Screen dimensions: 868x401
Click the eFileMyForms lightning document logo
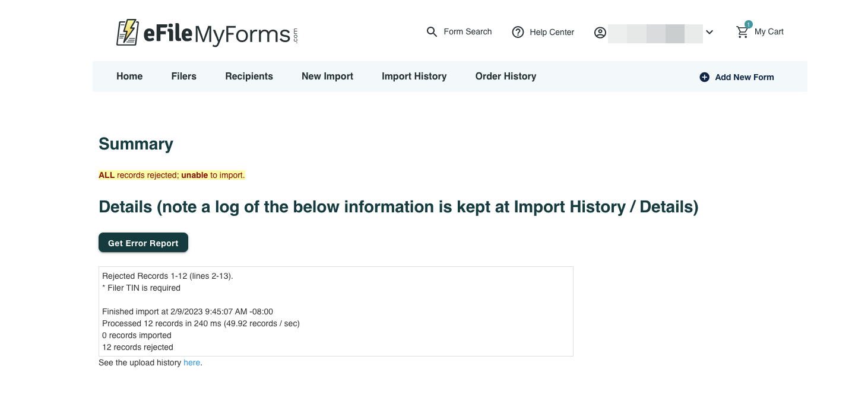click(127, 33)
